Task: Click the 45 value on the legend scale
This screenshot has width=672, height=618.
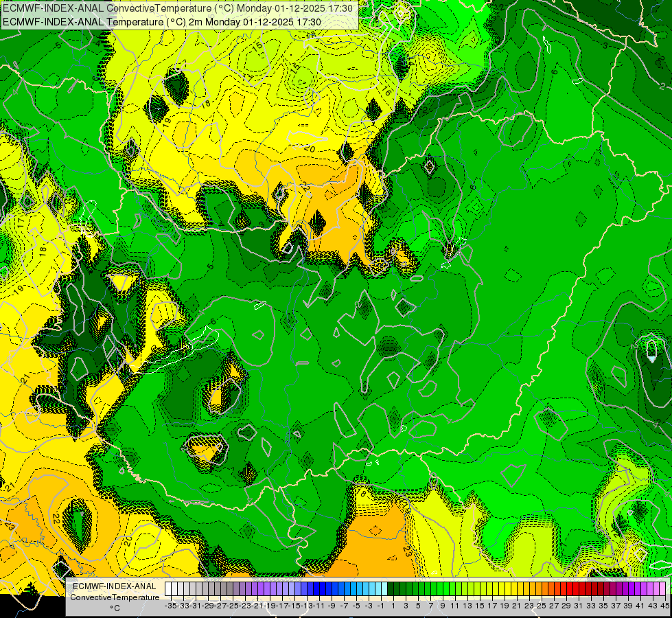Action: click(x=664, y=606)
